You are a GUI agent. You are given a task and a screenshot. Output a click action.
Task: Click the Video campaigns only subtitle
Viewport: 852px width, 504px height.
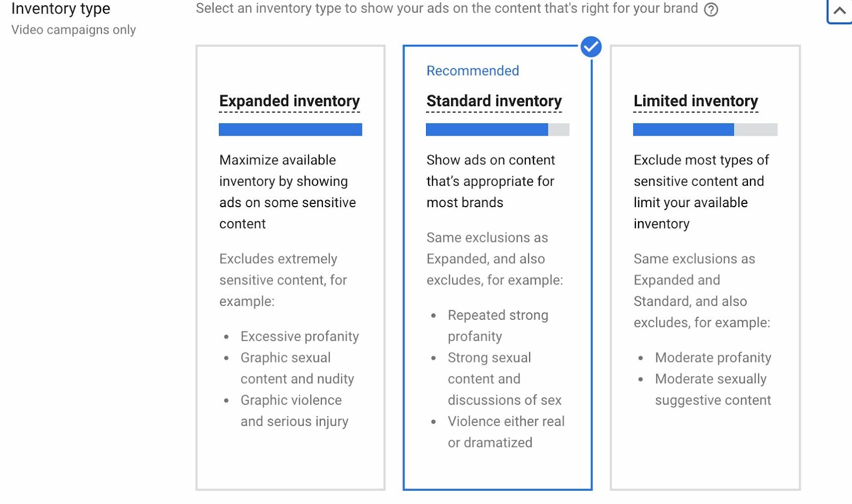[x=74, y=30]
